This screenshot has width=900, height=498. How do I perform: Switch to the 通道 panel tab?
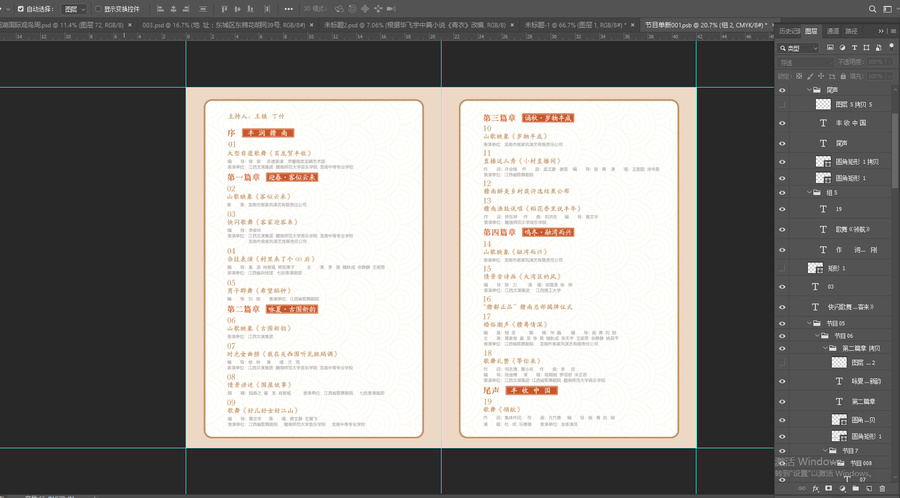pyautogui.click(x=833, y=31)
